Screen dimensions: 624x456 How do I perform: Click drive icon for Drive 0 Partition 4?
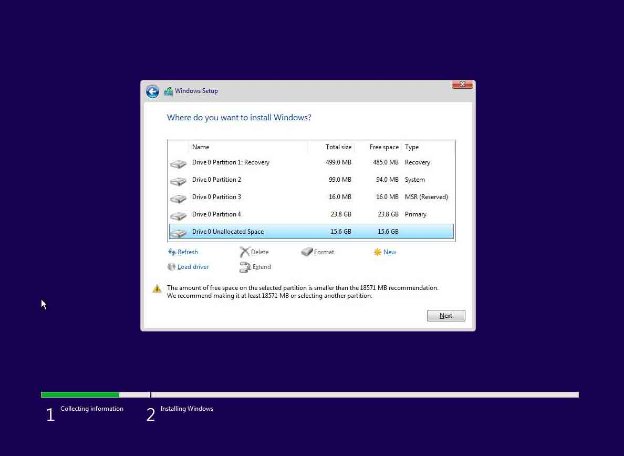[178, 216]
